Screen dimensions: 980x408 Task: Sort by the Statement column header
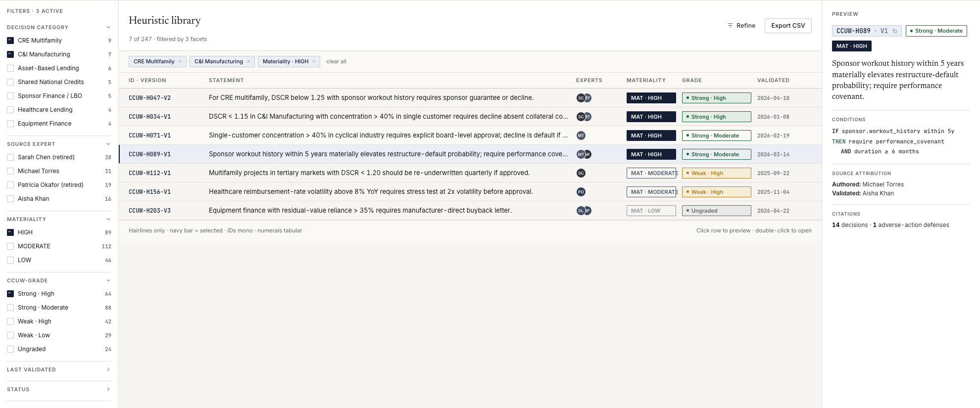(226, 80)
